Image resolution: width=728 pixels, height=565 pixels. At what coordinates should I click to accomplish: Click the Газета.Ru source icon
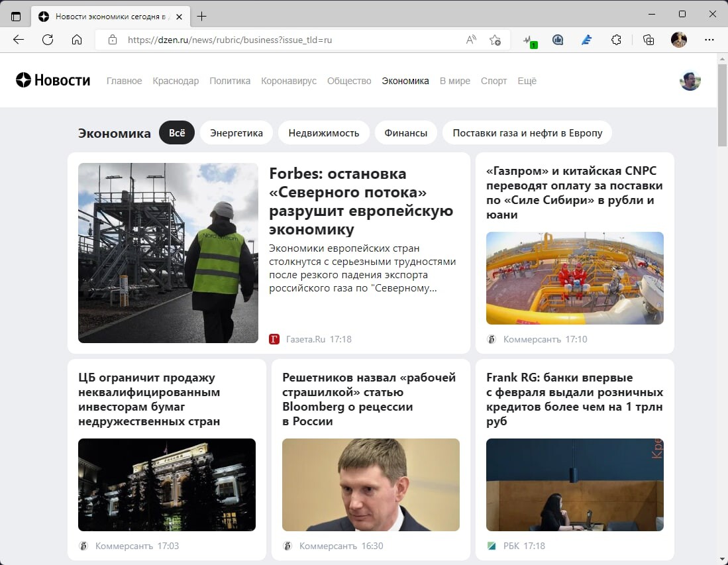click(x=274, y=339)
